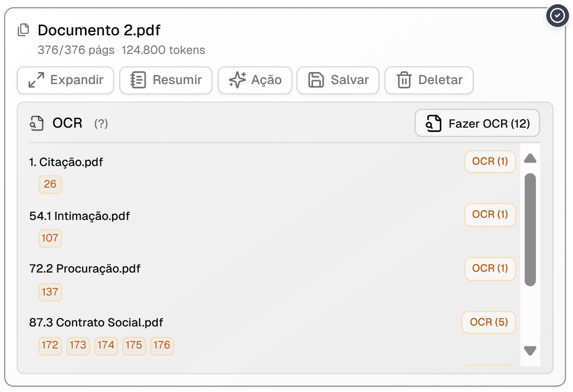Run OCR (1) for 72.2 Procuração.pdf
Image resolution: width=573 pixels, height=392 pixels.
click(x=490, y=269)
